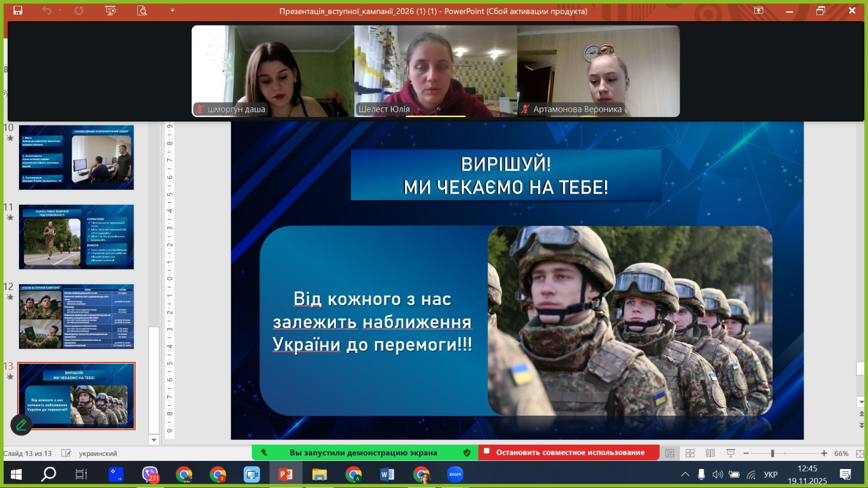Click the spell check icon in status bar

[x=66, y=453]
